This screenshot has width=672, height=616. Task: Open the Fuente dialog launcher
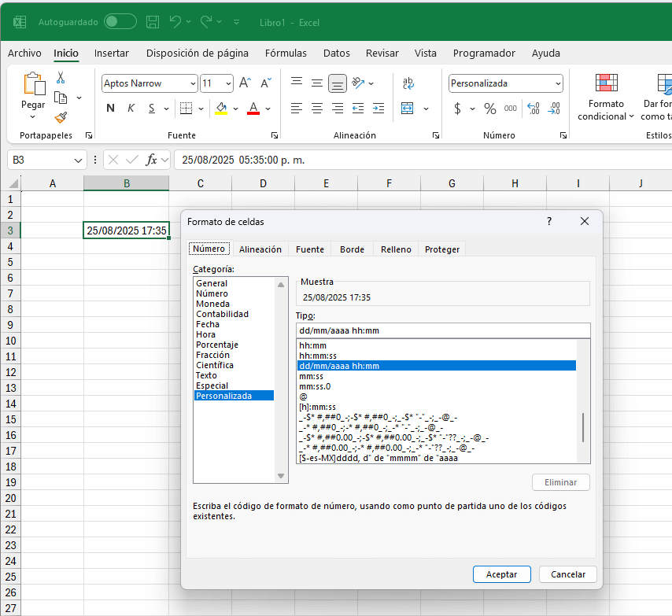[275, 135]
